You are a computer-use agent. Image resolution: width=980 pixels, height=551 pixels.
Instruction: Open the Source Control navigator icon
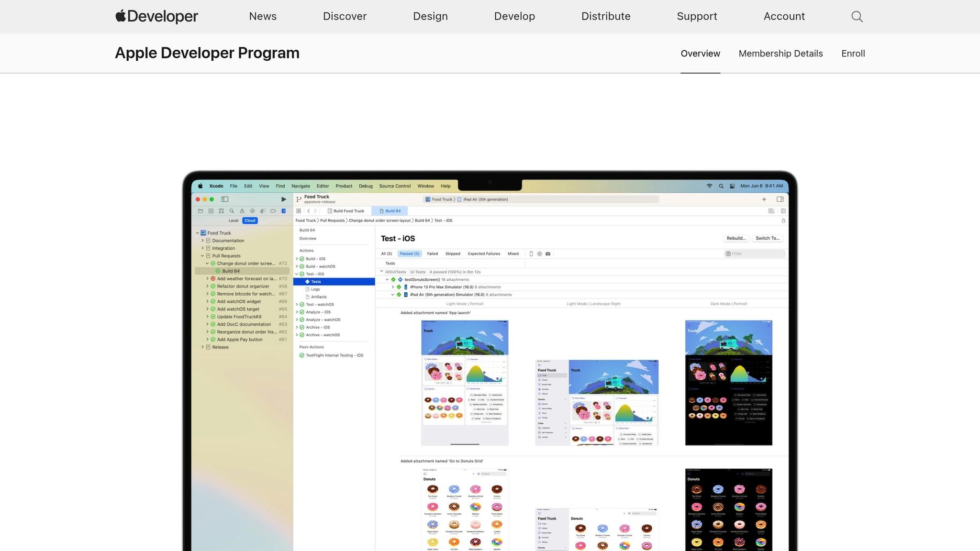pyautogui.click(x=222, y=210)
